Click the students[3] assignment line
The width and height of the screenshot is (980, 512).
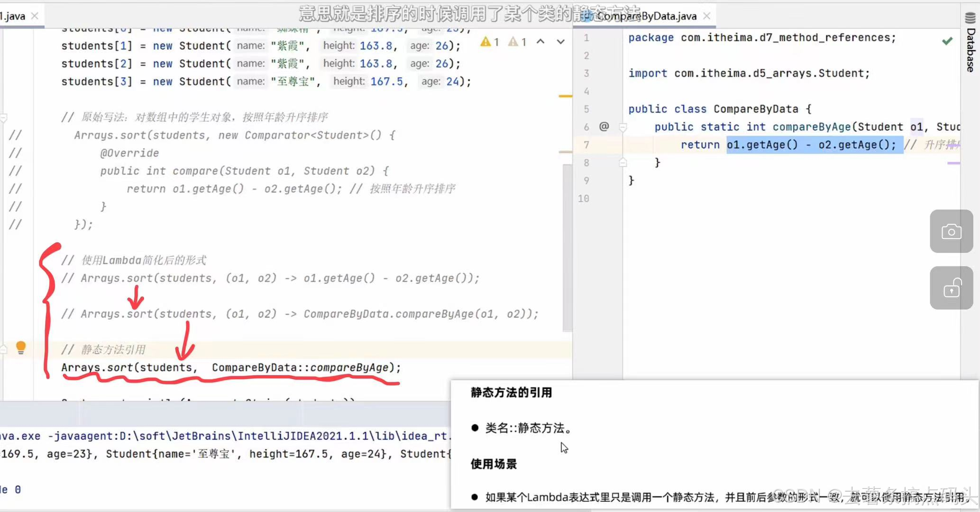point(266,82)
